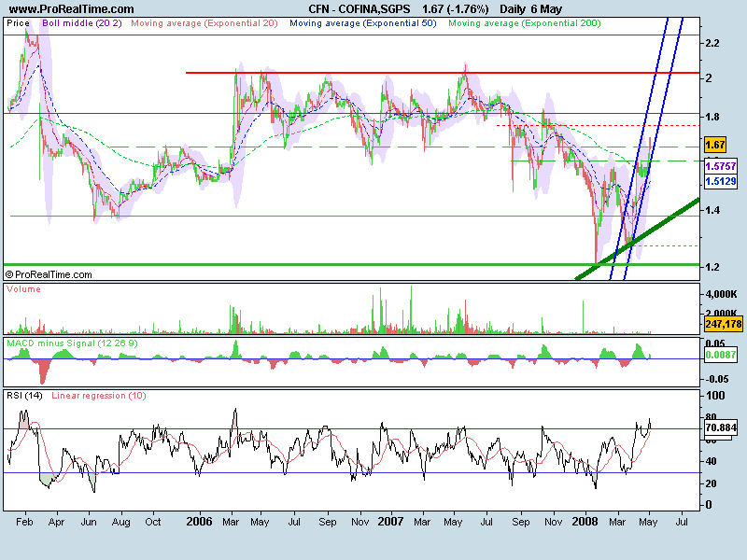This screenshot has height=560, width=747.
Task: Click the 1.2 price axis label
Action: click(x=712, y=267)
